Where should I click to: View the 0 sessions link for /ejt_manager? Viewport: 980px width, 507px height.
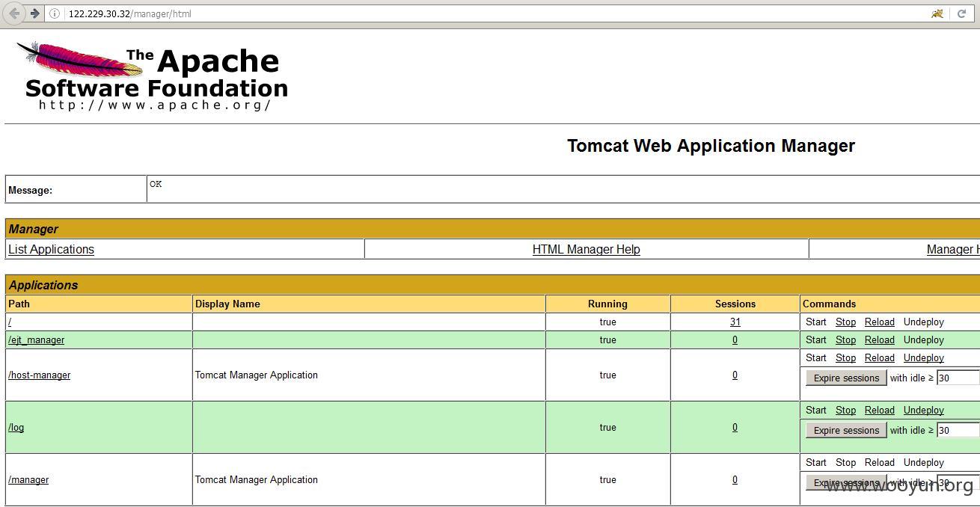point(735,339)
